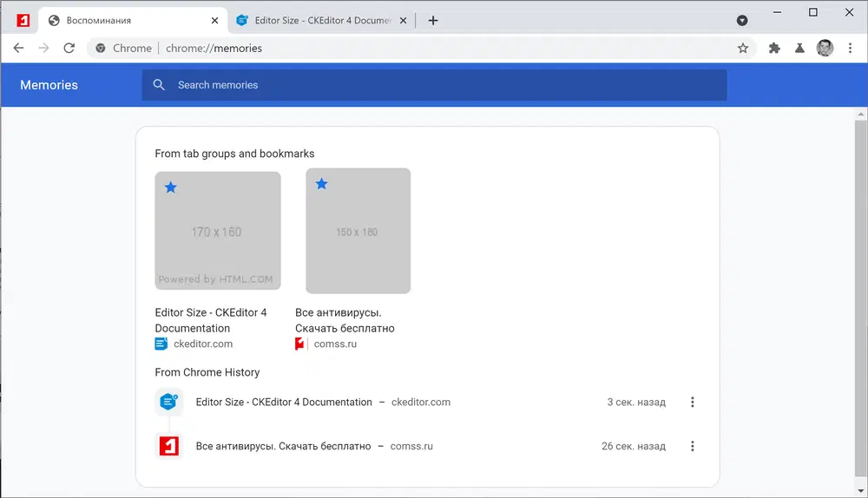
Task: Open the Extensions puzzle icon
Action: coord(774,48)
